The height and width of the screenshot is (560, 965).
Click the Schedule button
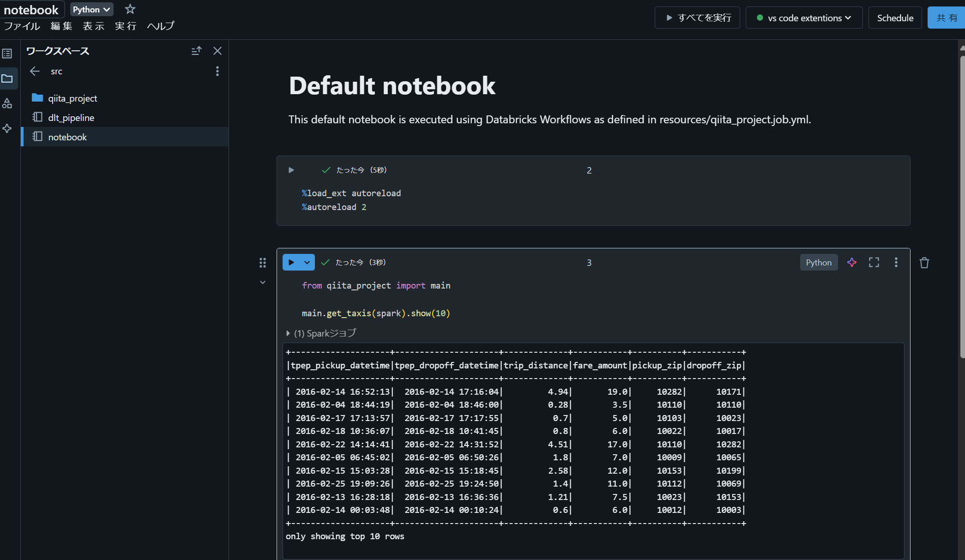[895, 18]
